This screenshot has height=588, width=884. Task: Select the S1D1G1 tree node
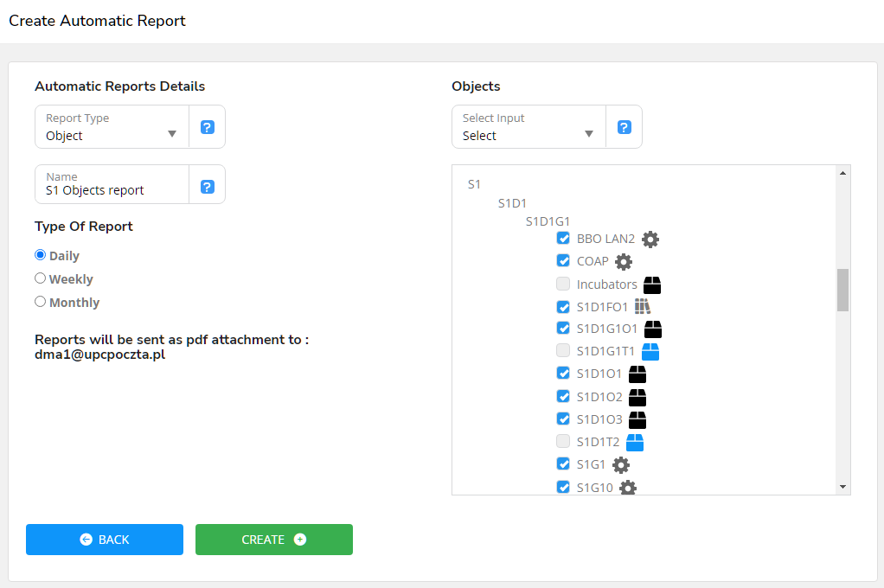coord(548,221)
